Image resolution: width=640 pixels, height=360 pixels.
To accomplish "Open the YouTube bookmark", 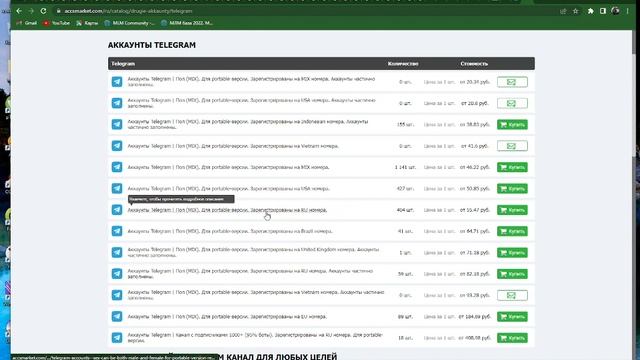I will (56, 23).
